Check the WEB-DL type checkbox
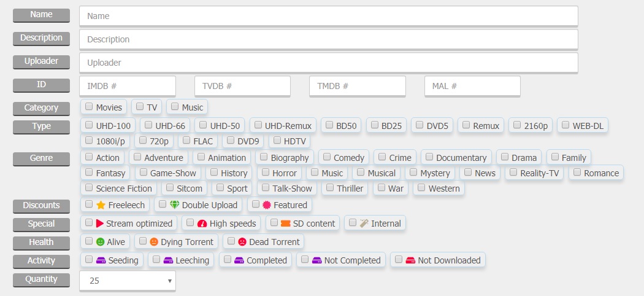This screenshot has width=644, height=296. point(565,125)
